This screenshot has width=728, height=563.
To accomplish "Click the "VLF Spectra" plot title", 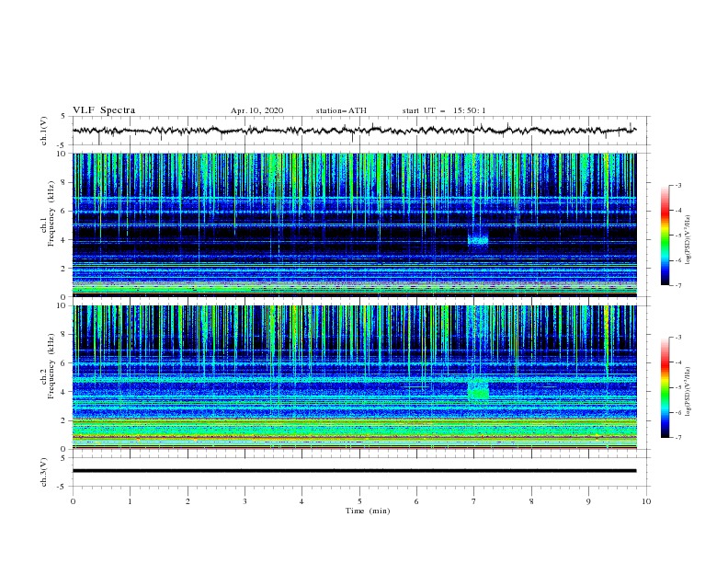I will click(104, 110).
